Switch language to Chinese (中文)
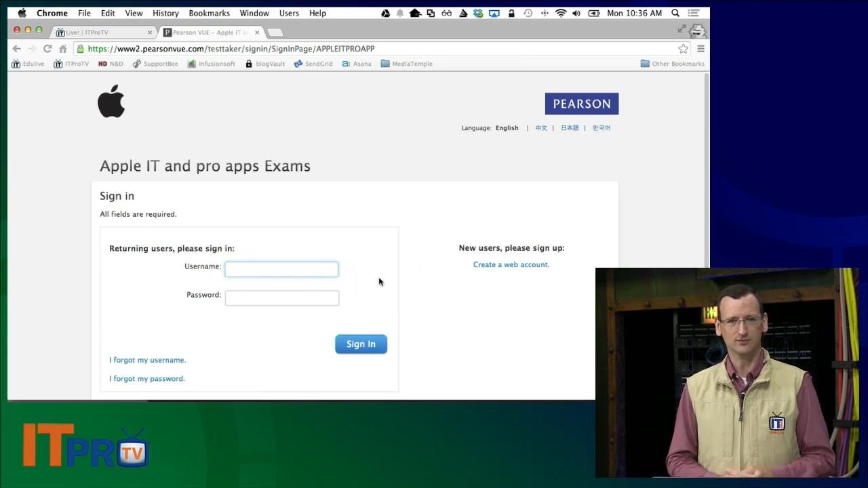Viewport: 868px width, 488px height. click(x=541, y=128)
